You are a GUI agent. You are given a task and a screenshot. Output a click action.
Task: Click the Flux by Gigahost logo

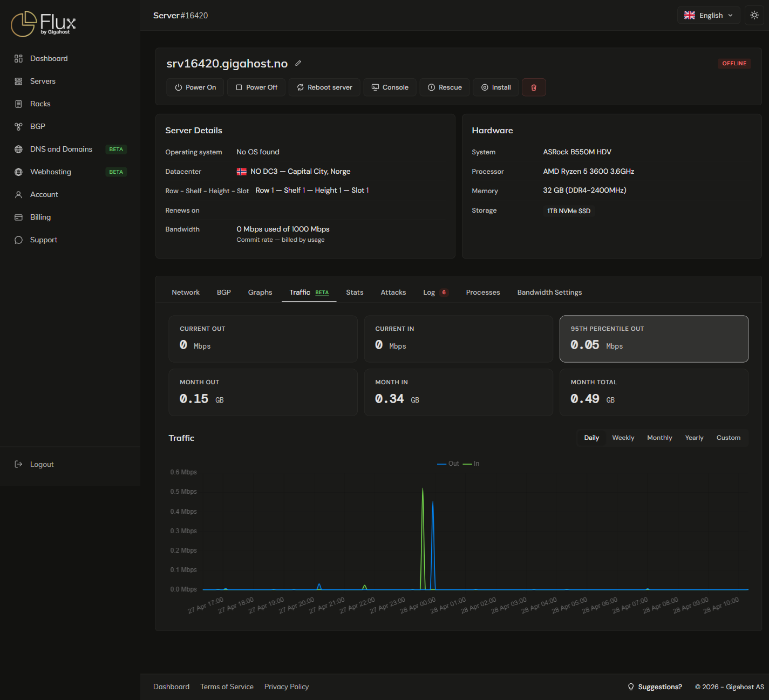43,24
